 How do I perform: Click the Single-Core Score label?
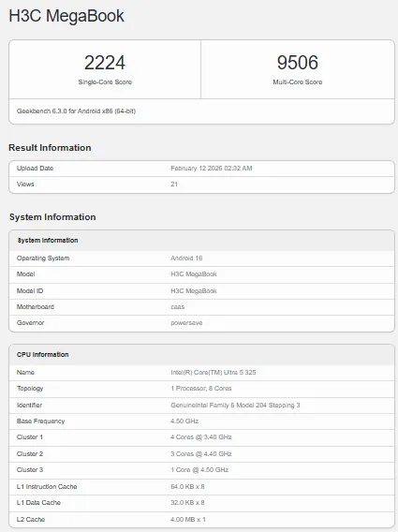point(105,81)
